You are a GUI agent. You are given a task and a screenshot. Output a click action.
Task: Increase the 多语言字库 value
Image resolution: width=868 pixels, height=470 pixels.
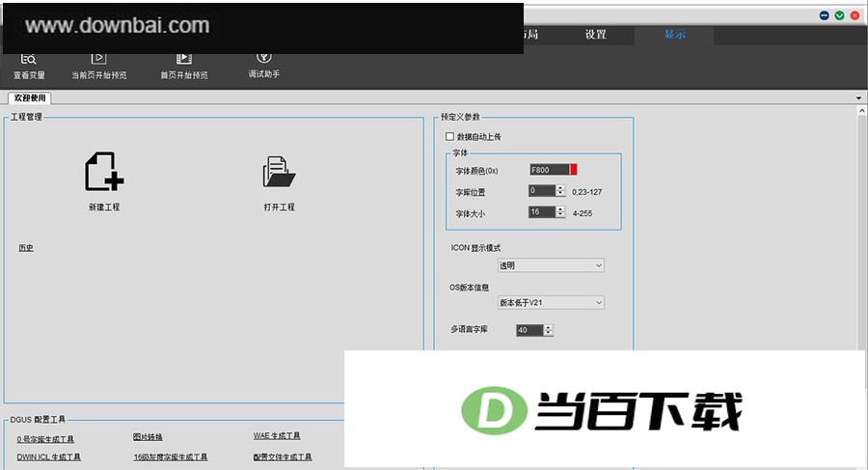pos(549,327)
